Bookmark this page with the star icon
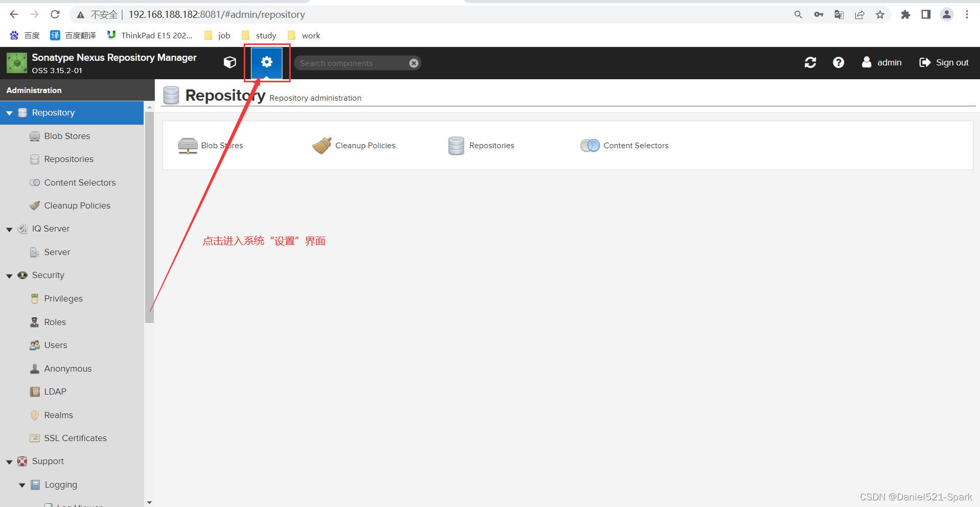This screenshot has width=980, height=507. (880, 15)
